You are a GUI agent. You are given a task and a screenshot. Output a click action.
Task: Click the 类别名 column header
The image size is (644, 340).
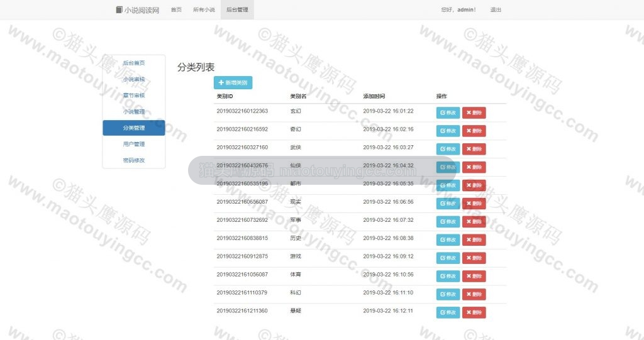coord(298,96)
